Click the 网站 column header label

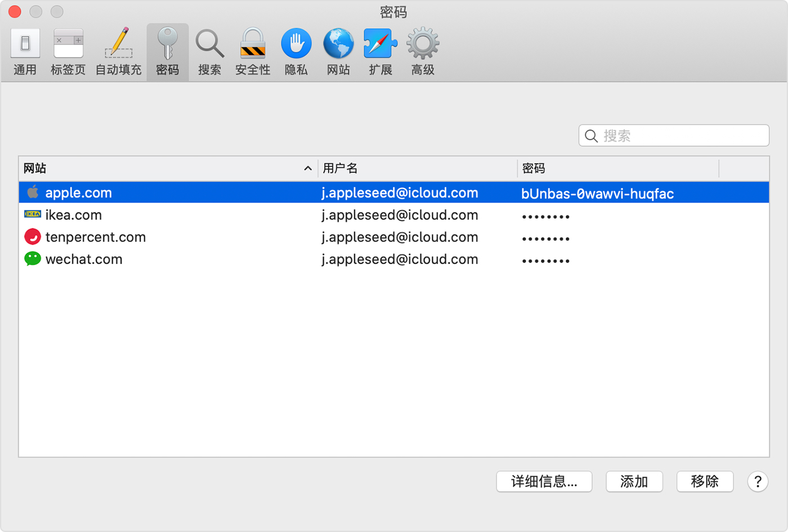point(35,168)
